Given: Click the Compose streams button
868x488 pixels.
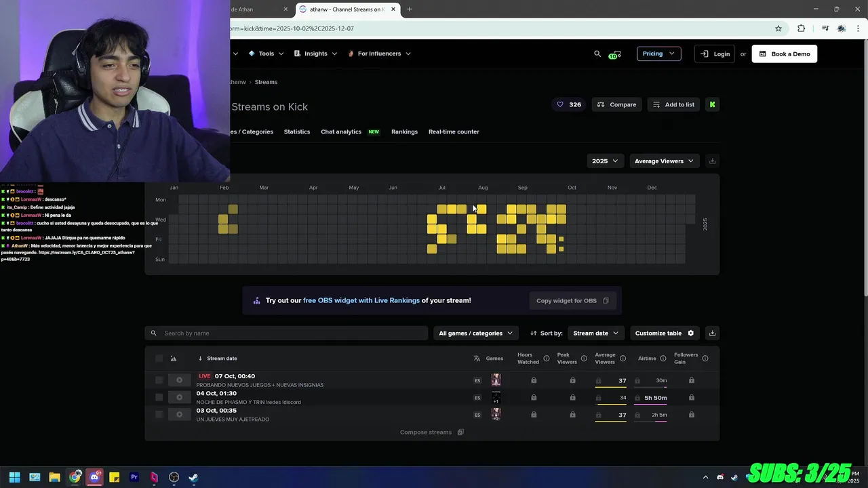Looking at the screenshot, I should pos(431,432).
